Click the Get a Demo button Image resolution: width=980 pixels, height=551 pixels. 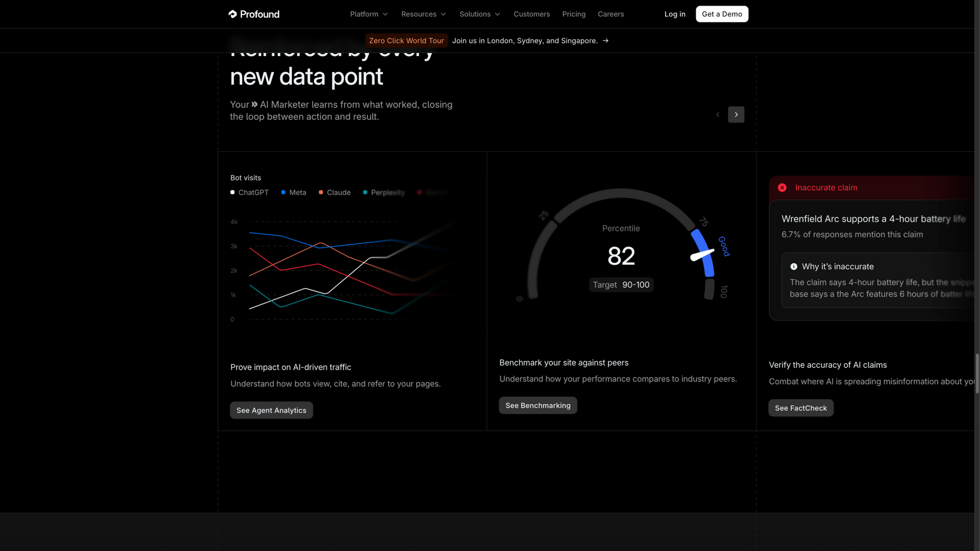(722, 14)
